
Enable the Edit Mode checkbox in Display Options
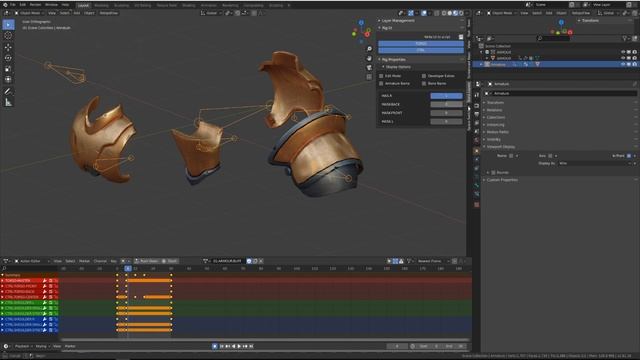click(x=381, y=76)
